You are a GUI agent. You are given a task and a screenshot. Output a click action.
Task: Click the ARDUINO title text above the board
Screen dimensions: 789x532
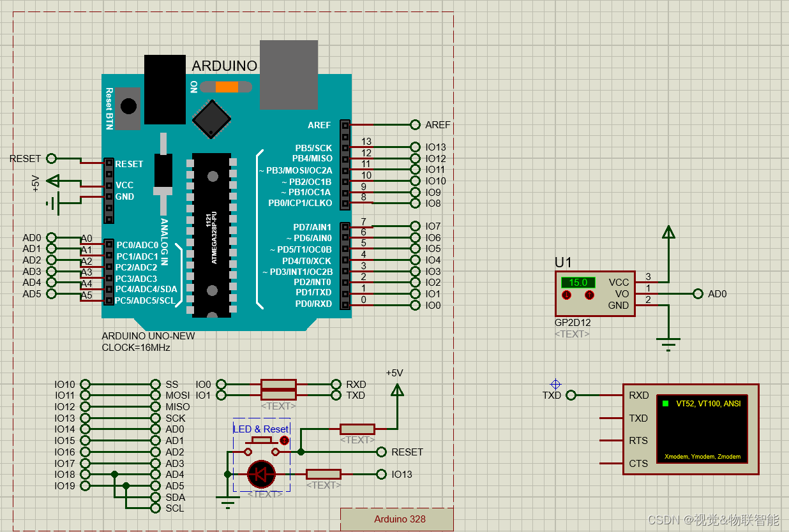click(225, 66)
